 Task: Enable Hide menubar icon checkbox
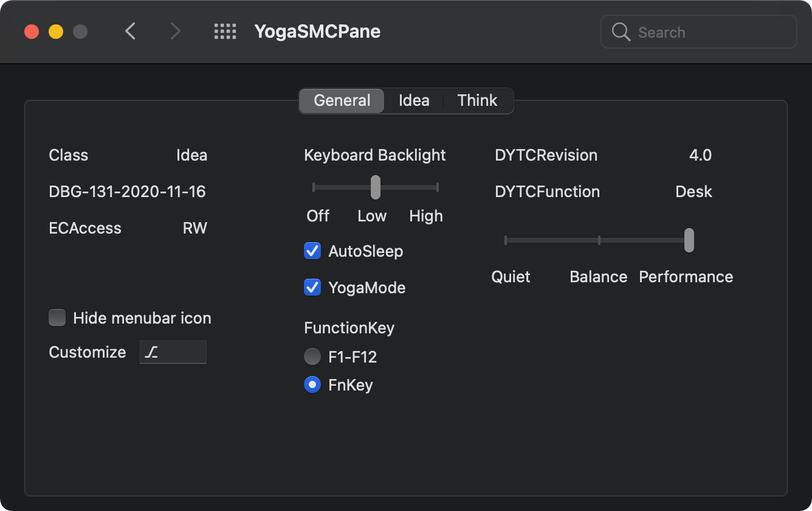point(57,318)
